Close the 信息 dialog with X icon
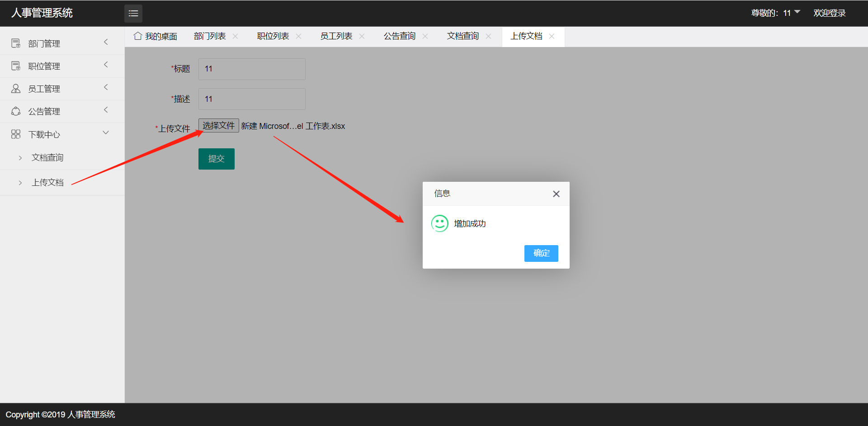 click(x=556, y=194)
